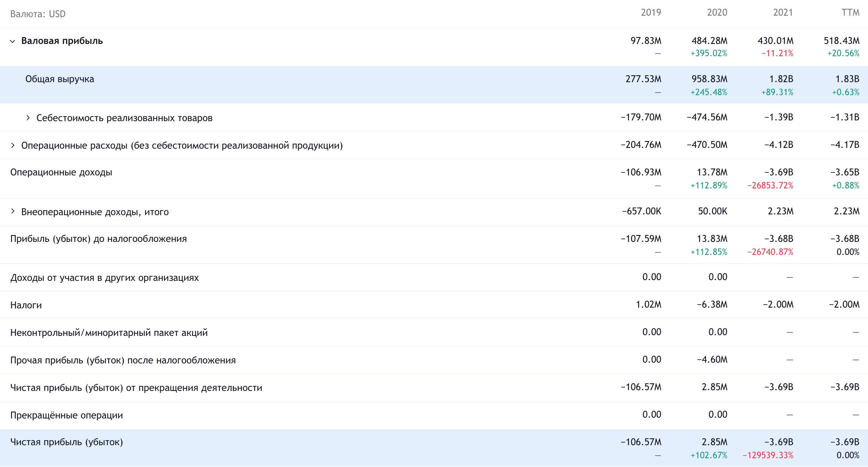Click operating income value −106.93M
868x467 pixels.
point(641,172)
